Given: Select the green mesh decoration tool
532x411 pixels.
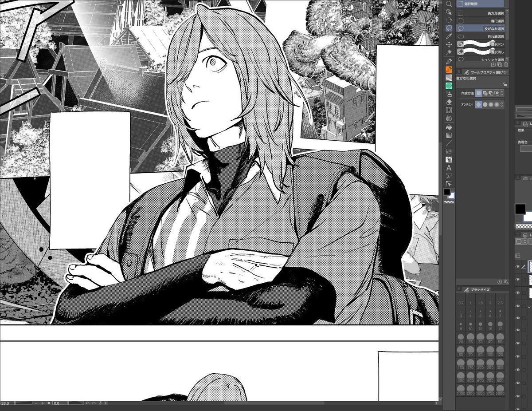Looking at the screenshot, I should pos(449,86).
